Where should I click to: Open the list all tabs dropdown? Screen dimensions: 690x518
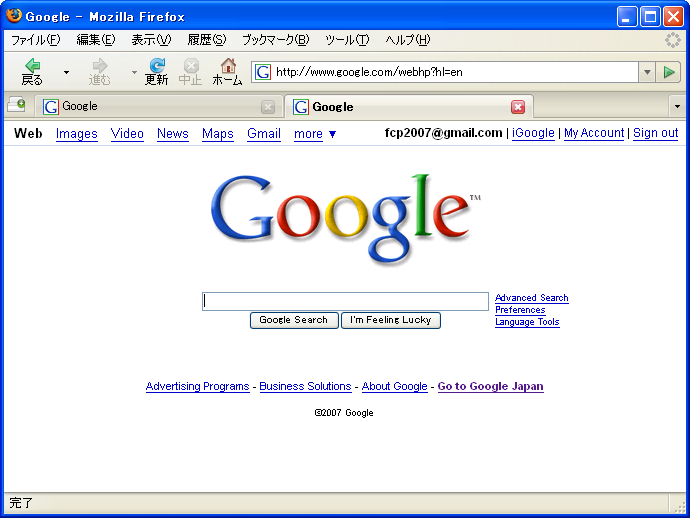(676, 106)
